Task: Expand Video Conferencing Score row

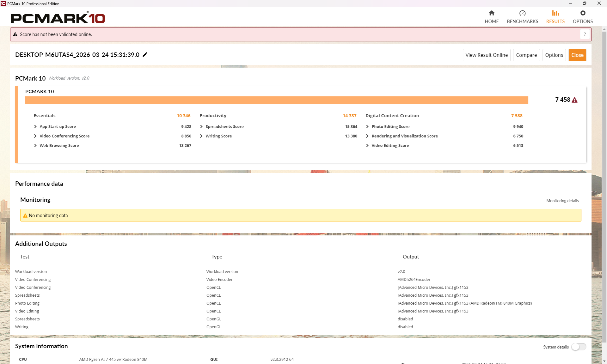Action: (35, 136)
